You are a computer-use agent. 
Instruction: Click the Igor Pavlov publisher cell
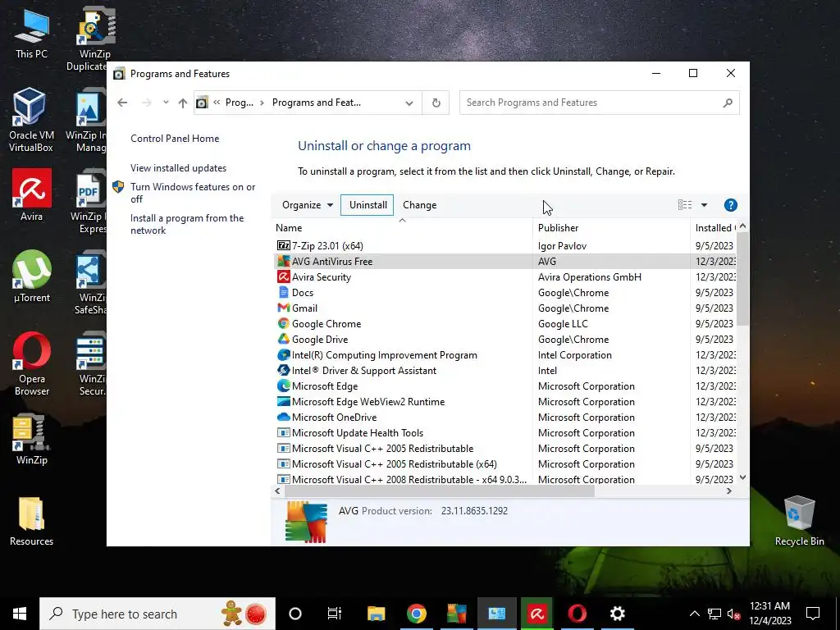(562, 245)
